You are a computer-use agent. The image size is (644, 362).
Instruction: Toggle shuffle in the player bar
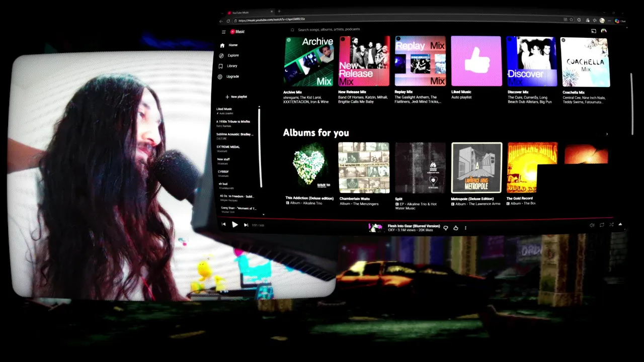[x=611, y=225]
